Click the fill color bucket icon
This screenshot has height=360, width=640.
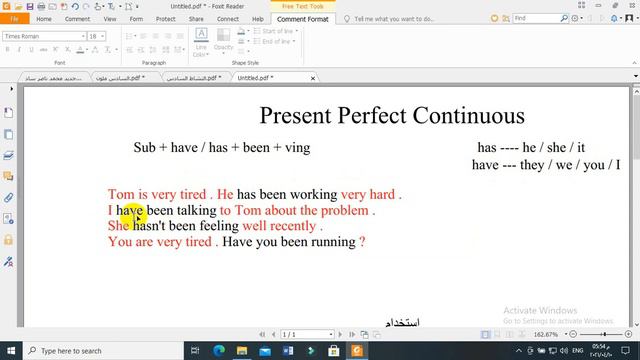241,31
